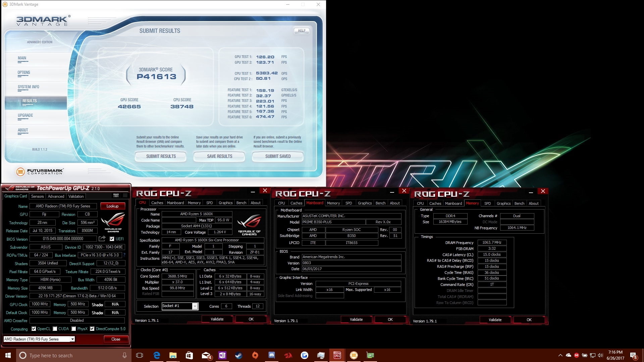The width and height of the screenshot is (644, 362).
Task: Open the GPU-Z hamburger menu
Action: coord(125,196)
